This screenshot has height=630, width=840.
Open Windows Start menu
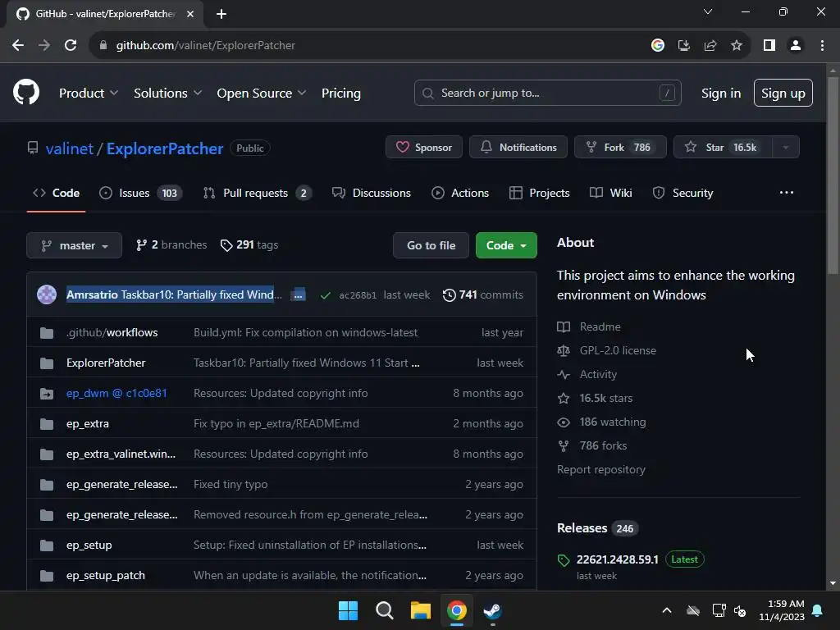coord(348,610)
